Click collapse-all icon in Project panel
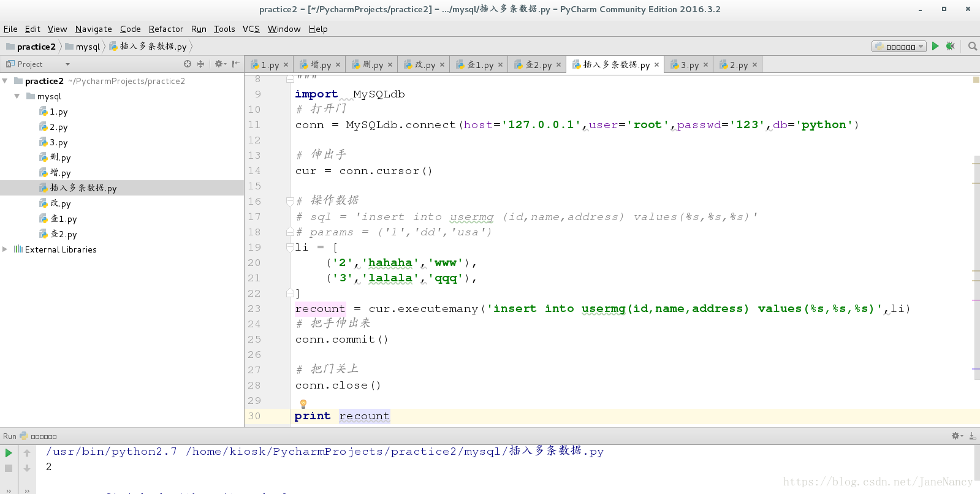980x494 pixels. (200, 64)
